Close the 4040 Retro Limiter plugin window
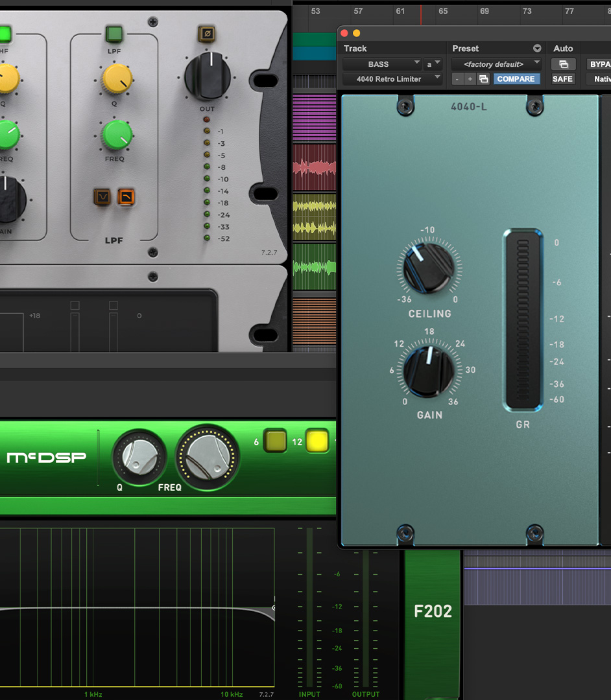Screen dimensions: 611x700 pyautogui.click(x=344, y=33)
